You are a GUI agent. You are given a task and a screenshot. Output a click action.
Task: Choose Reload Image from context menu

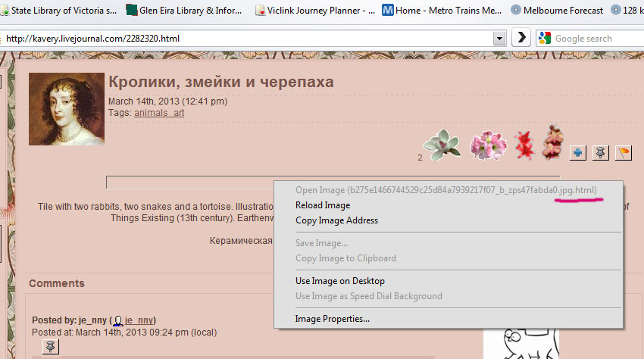tap(323, 205)
